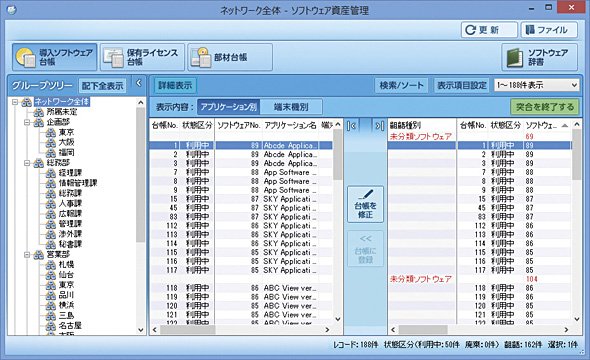This screenshot has height=360, width=590.
Task: Sort left table by 台帳No. column
Action: (x=164, y=125)
